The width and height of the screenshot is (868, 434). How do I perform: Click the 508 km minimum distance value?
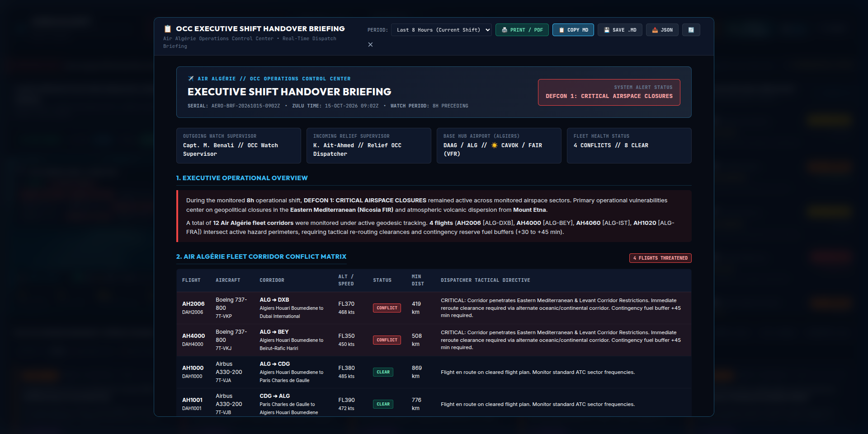[x=417, y=340]
